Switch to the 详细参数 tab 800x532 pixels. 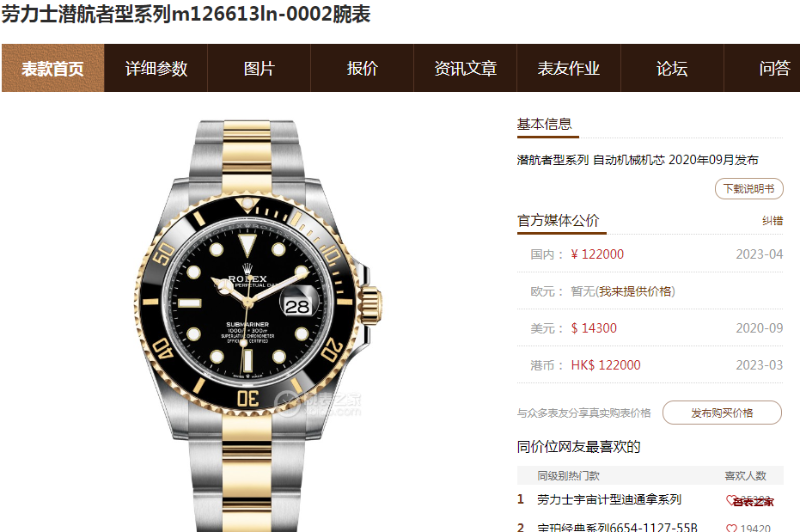[156, 69]
